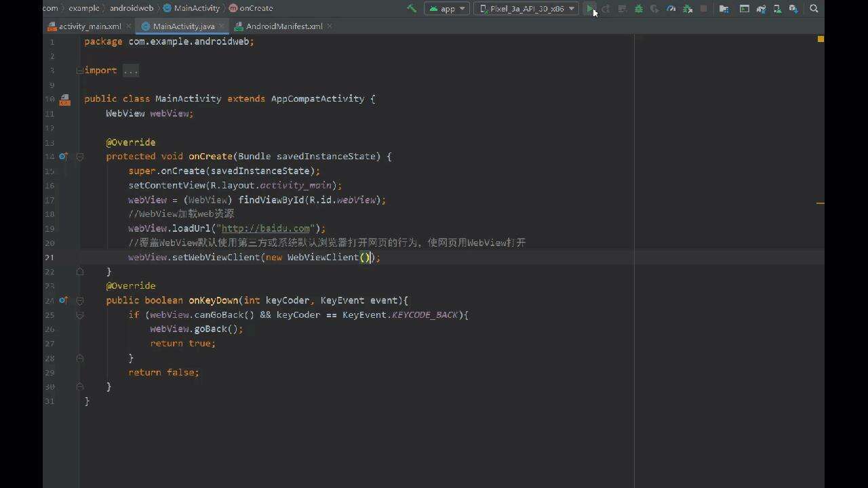Click the Chinese comment on line 18
The height and width of the screenshot is (488, 868).
coord(181,214)
